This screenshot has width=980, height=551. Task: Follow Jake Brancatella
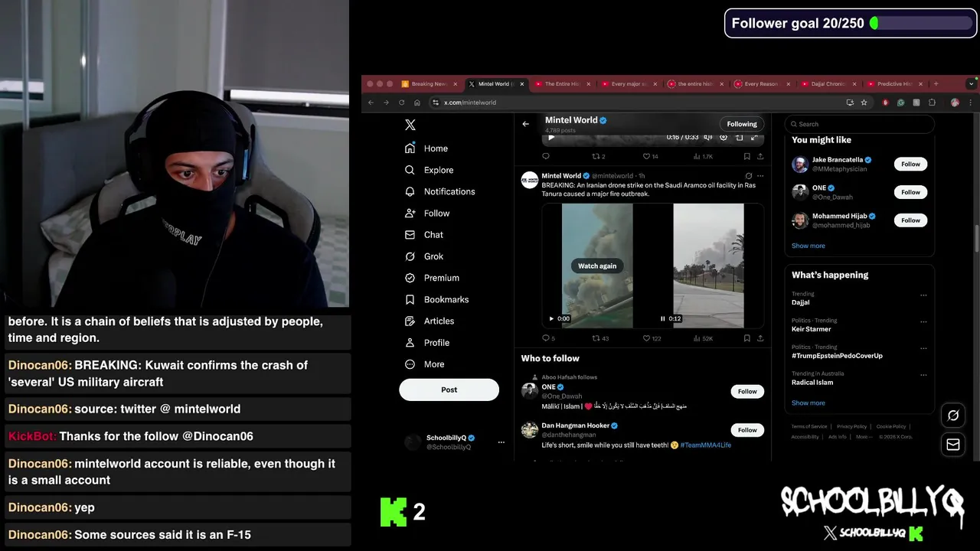coord(910,164)
